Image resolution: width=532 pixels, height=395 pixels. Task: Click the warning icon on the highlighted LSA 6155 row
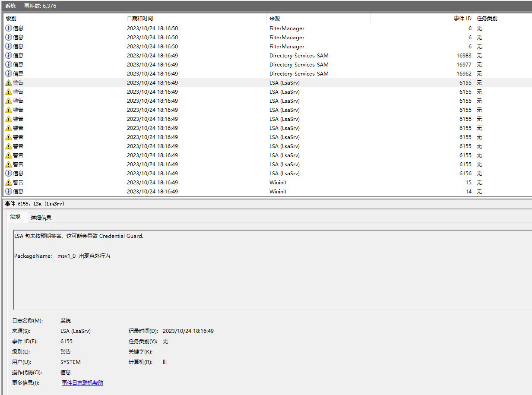tap(9, 82)
